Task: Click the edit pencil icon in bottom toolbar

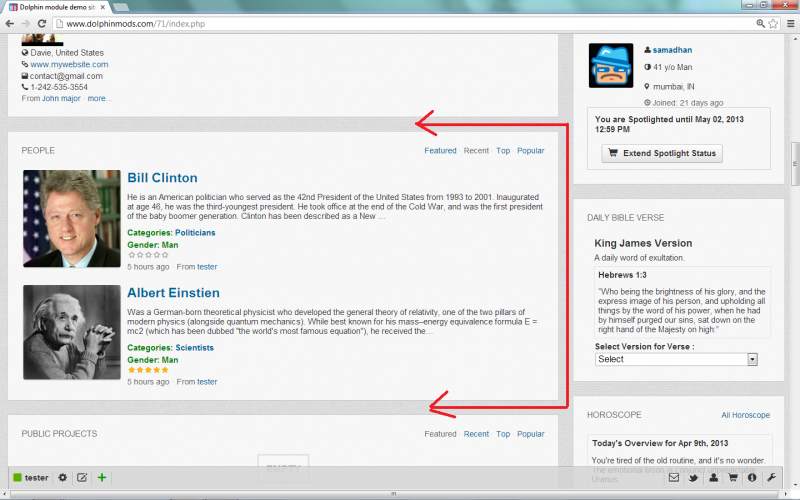Action: pyautogui.click(x=82, y=478)
